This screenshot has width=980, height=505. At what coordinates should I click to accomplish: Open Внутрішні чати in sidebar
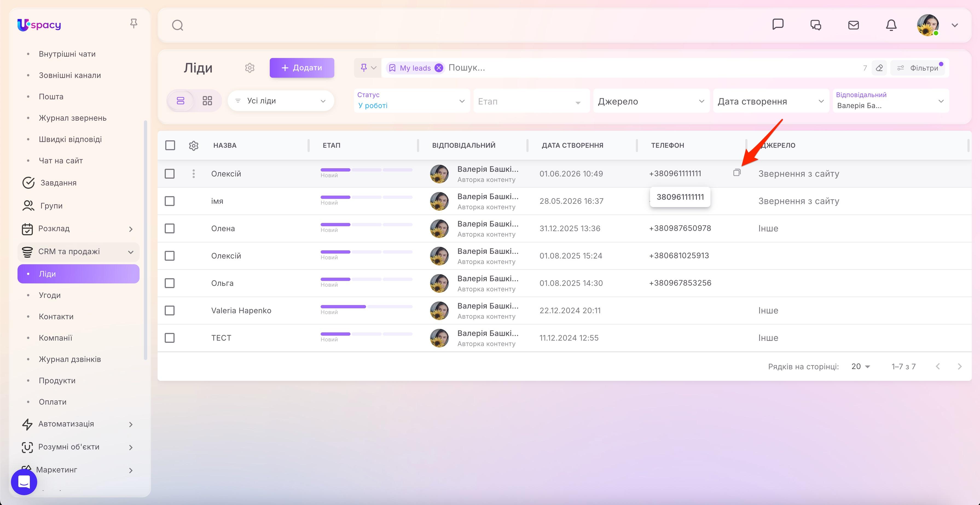(x=67, y=54)
